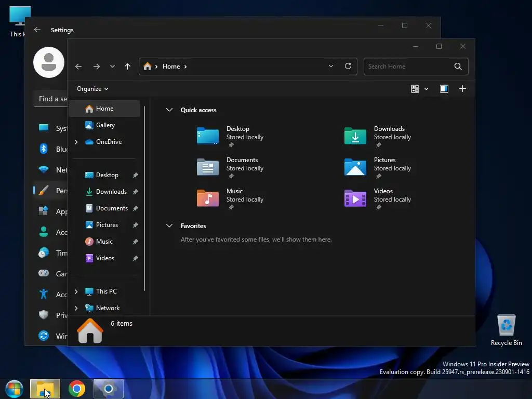Click File Explorer taskbar icon
Screen dimensions: 532x399
[x=45, y=389]
